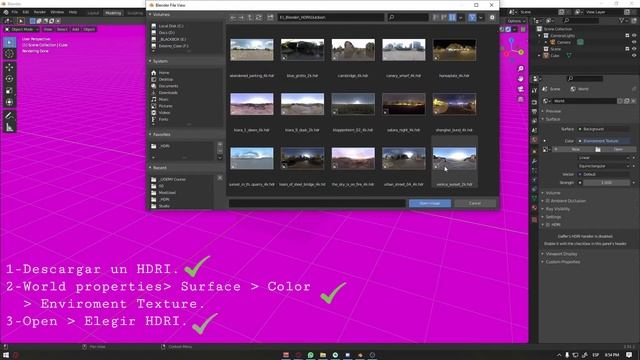Open the Window menu

pyautogui.click(x=57, y=12)
